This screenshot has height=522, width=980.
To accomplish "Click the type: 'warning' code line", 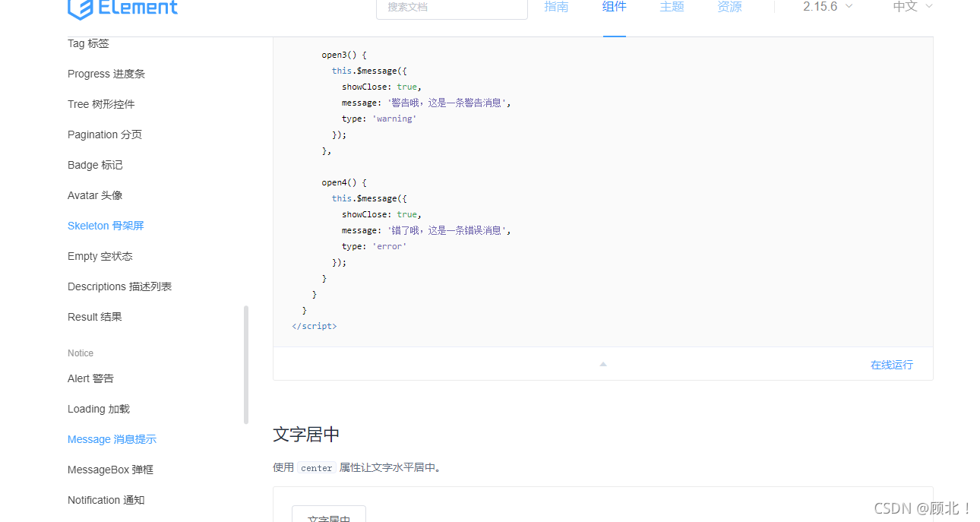I will coord(379,119).
